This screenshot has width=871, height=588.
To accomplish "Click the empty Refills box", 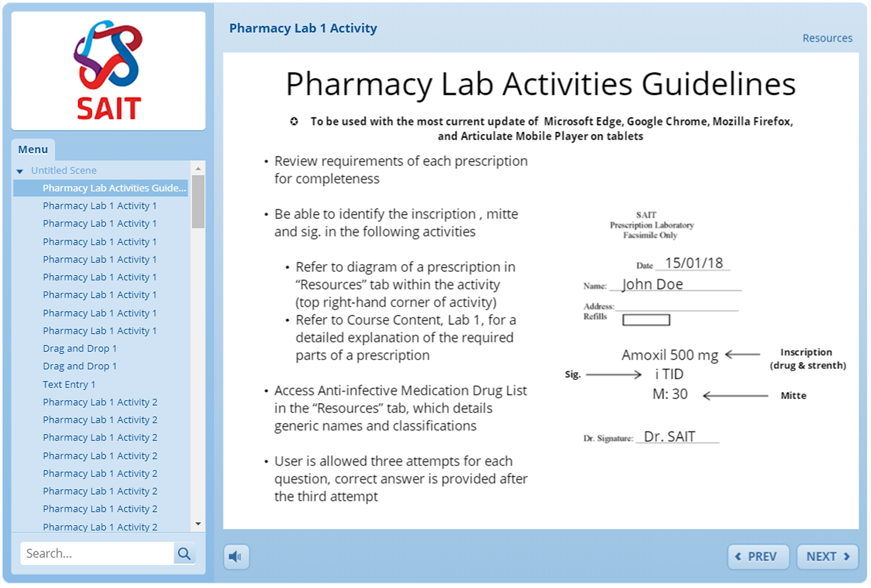I will [x=646, y=320].
